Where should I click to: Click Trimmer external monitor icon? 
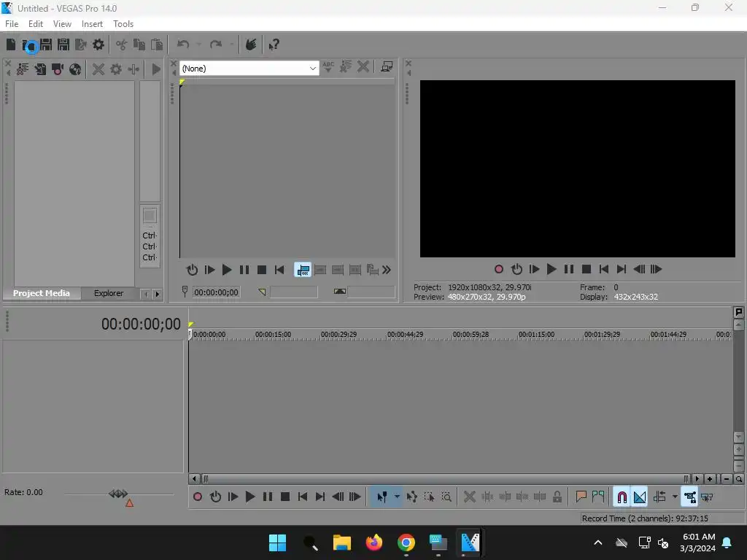pos(387,66)
